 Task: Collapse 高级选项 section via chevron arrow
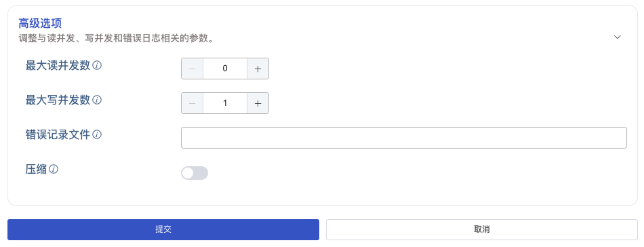click(x=618, y=37)
